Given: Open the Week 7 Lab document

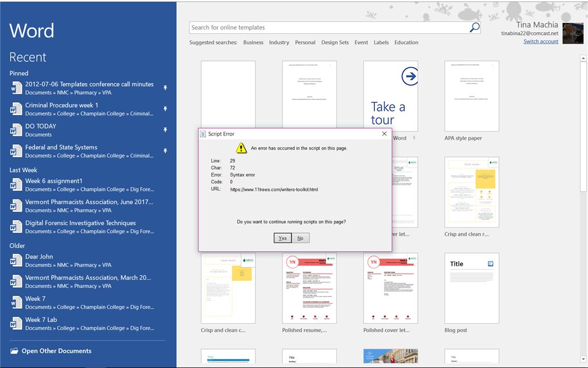Looking at the screenshot, I should 87,323.
